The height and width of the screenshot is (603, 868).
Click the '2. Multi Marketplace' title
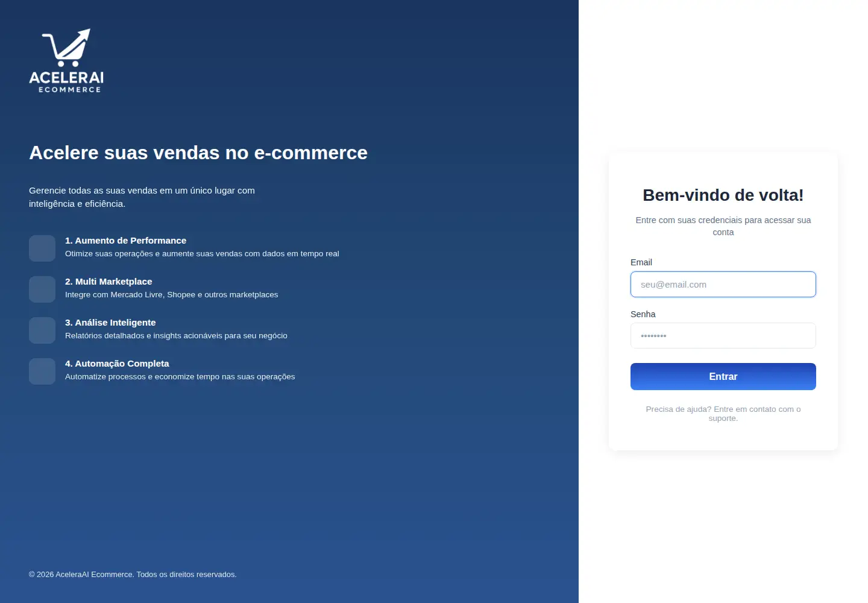pos(108,282)
